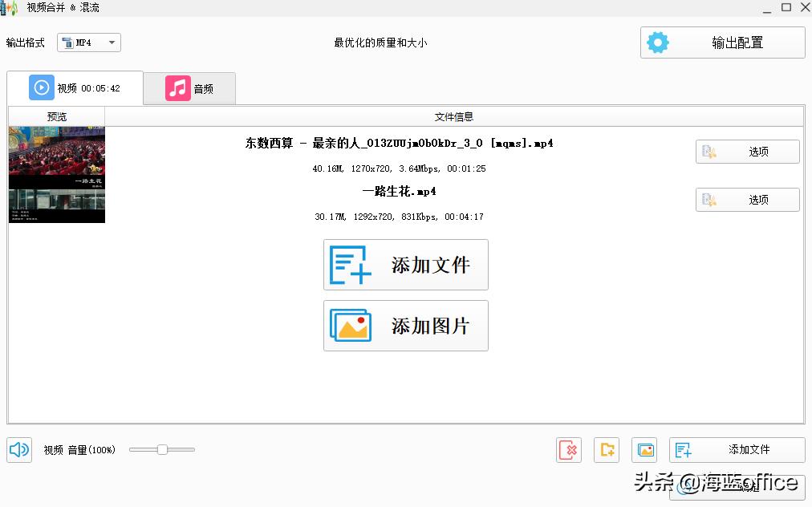Image resolution: width=812 pixels, height=507 pixels.
Task: Click the bottom-right 添加文件 button
Action: (x=737, y=450)
